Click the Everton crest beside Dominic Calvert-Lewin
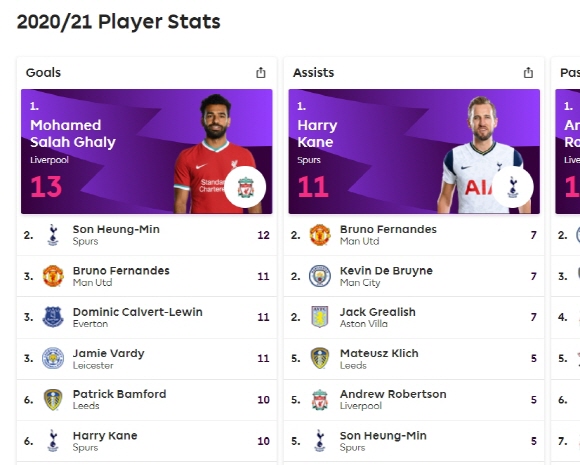The image size is (580, 465). coord(53,317)
